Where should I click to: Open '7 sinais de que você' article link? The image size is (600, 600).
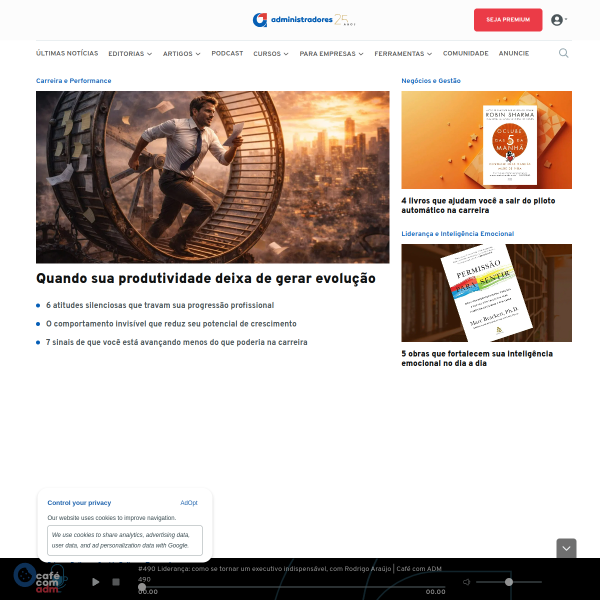point(176,342)
